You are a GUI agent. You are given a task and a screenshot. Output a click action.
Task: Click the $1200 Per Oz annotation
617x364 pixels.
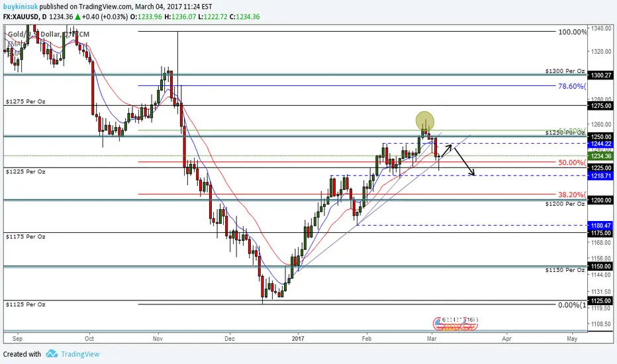[565, 204]
